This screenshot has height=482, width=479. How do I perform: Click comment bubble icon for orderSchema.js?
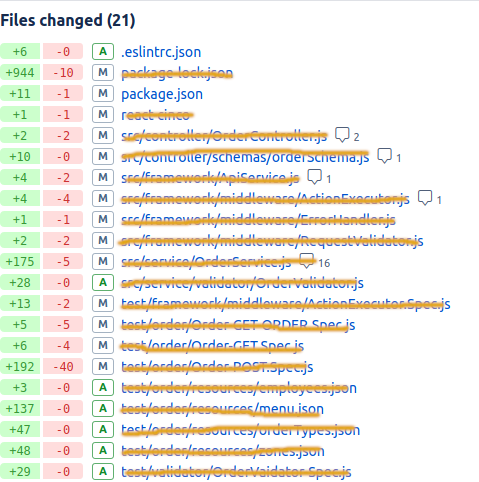tap(384, 156)
